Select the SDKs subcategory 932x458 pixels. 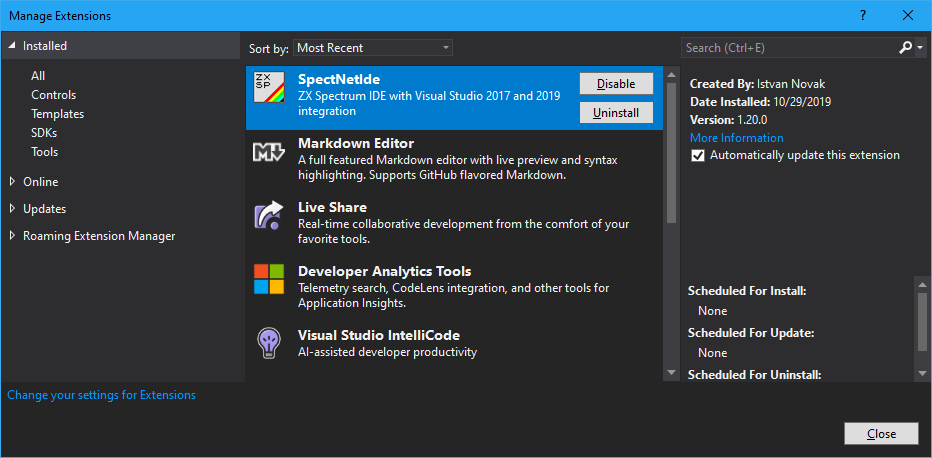point(44,133)
